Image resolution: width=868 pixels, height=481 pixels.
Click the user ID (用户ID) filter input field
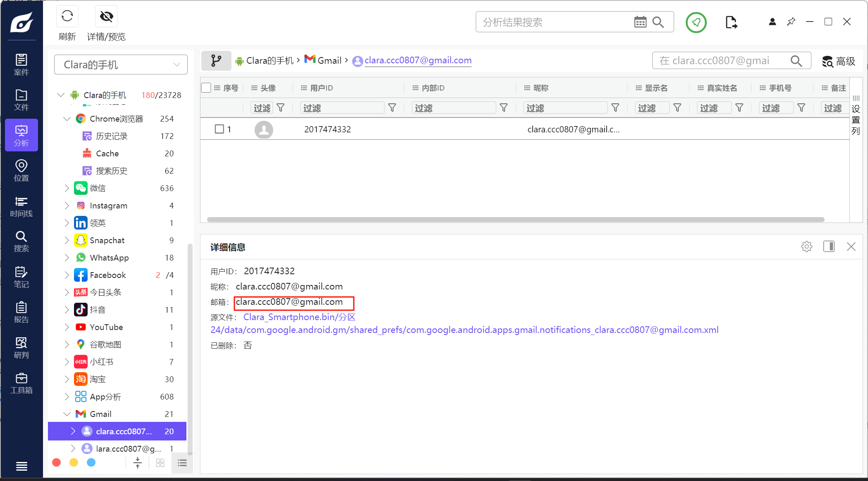pyautogui.click(x=342, y=108)
